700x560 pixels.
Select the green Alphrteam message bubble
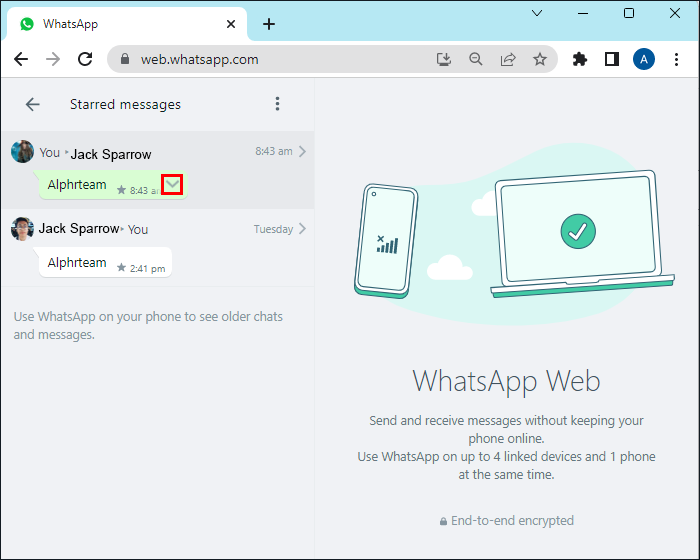coord(113,184)
